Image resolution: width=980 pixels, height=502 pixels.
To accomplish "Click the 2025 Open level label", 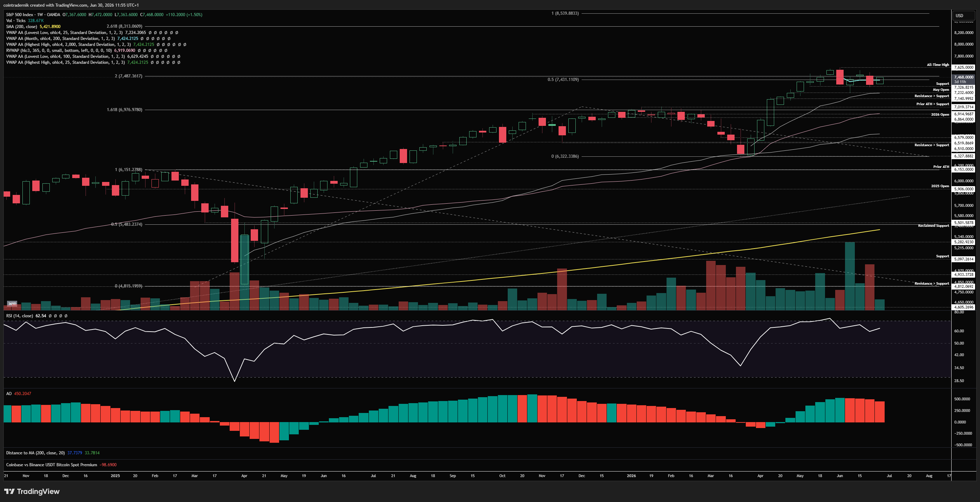I will coord(940,186).
